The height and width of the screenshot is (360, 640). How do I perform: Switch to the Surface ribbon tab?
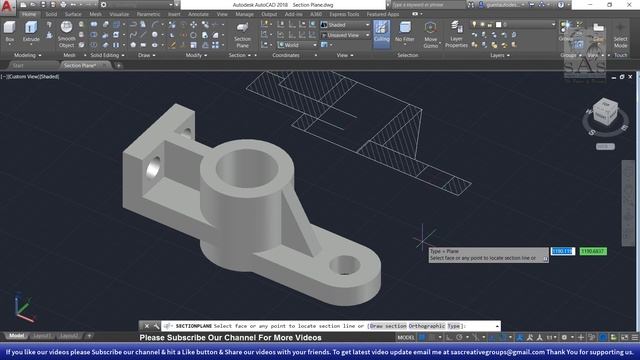73,14
